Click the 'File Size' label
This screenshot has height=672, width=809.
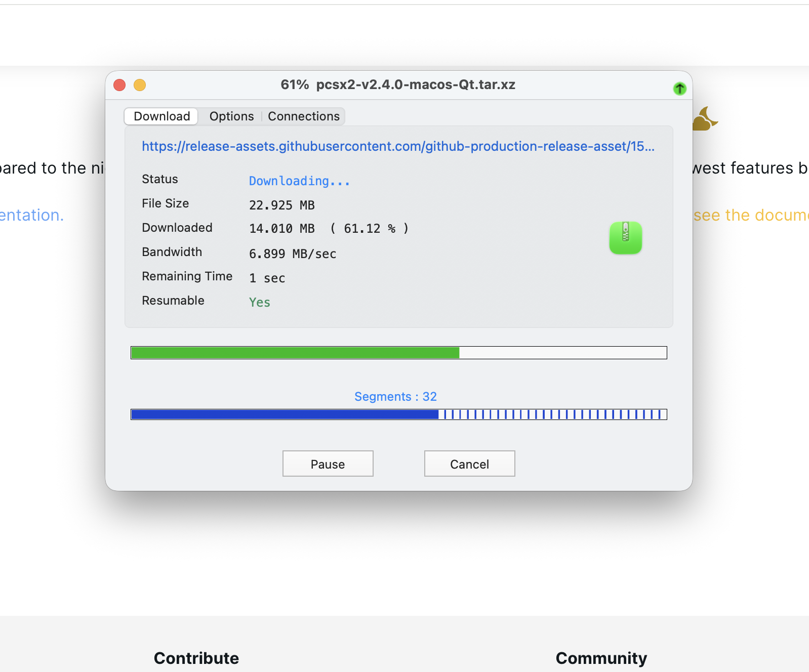pos(166,203)
